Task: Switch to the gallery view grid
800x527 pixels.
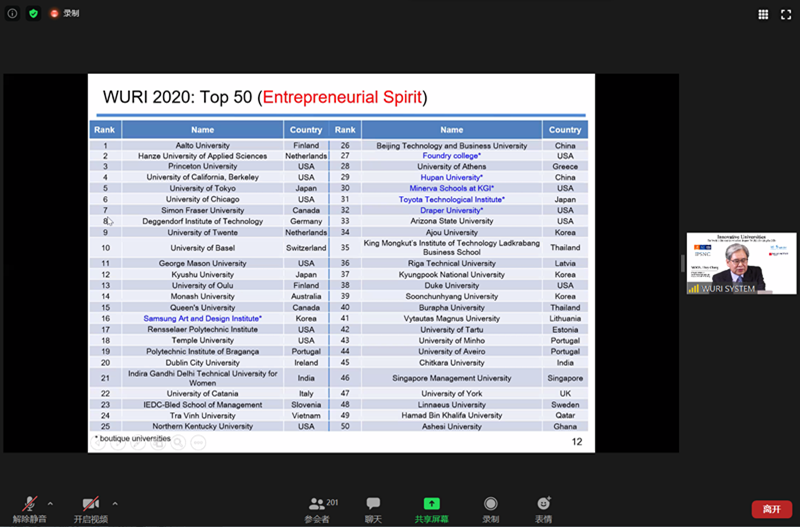Action: (x=763, y=14)
